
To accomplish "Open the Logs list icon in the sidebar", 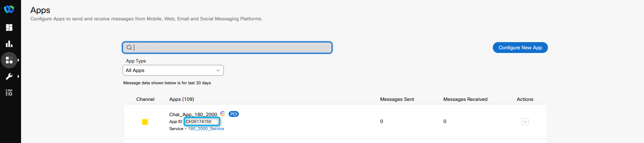I will coord(9,93).
